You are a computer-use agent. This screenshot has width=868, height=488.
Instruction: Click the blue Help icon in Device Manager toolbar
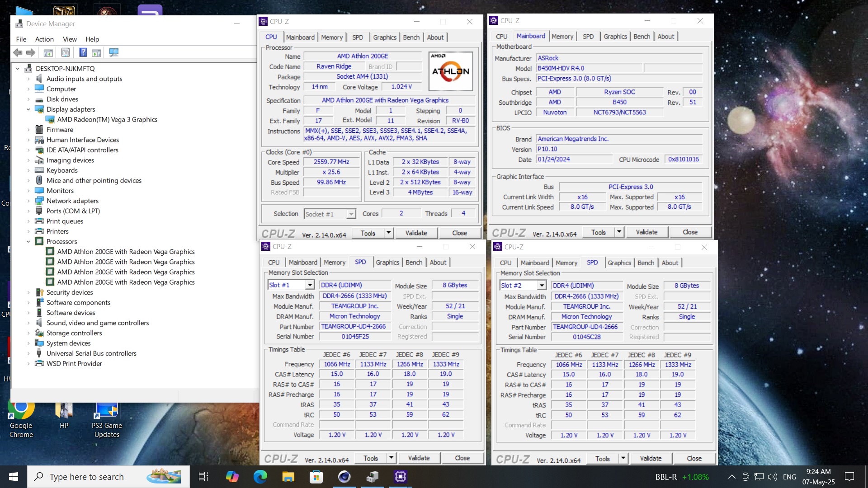83,52
